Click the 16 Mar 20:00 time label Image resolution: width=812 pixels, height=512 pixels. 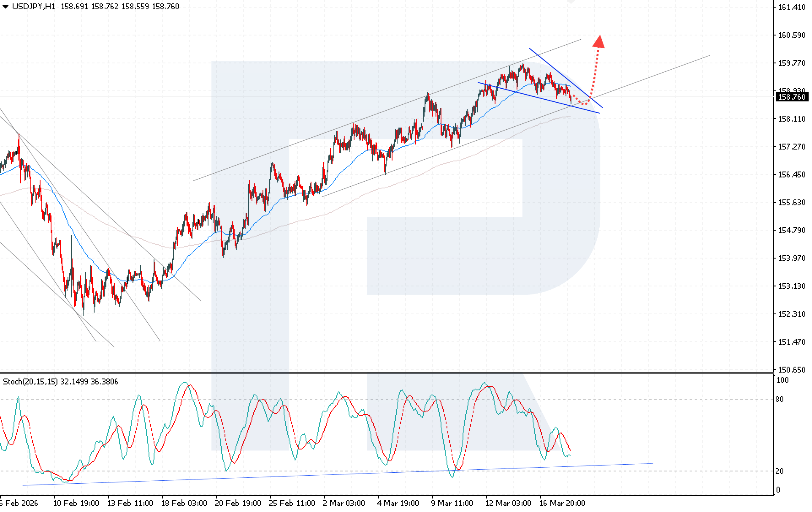click(x=562, y=504)
